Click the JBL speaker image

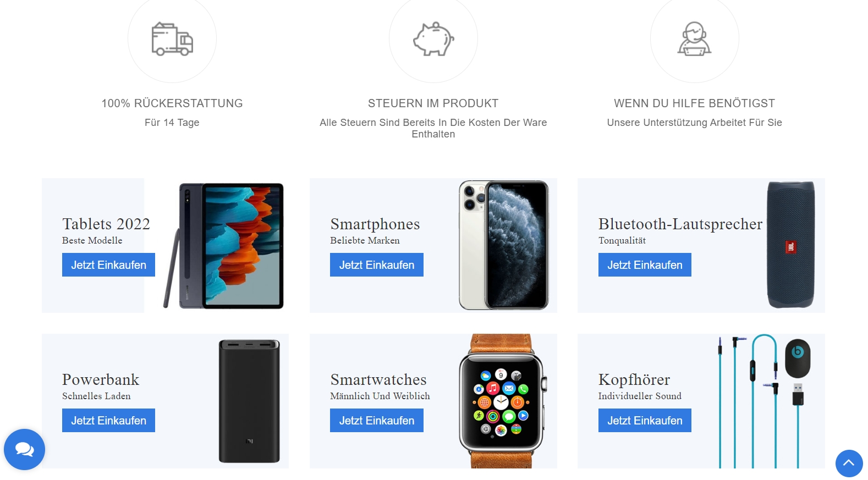(x=790, y=245)
